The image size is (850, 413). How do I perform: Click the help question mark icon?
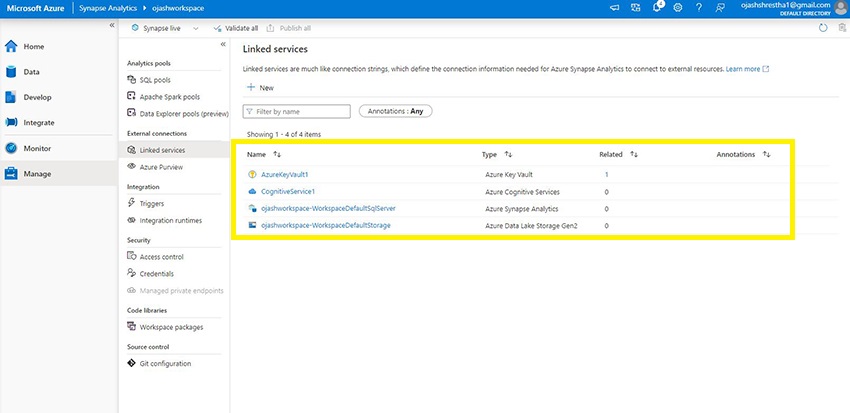point(698,8)
